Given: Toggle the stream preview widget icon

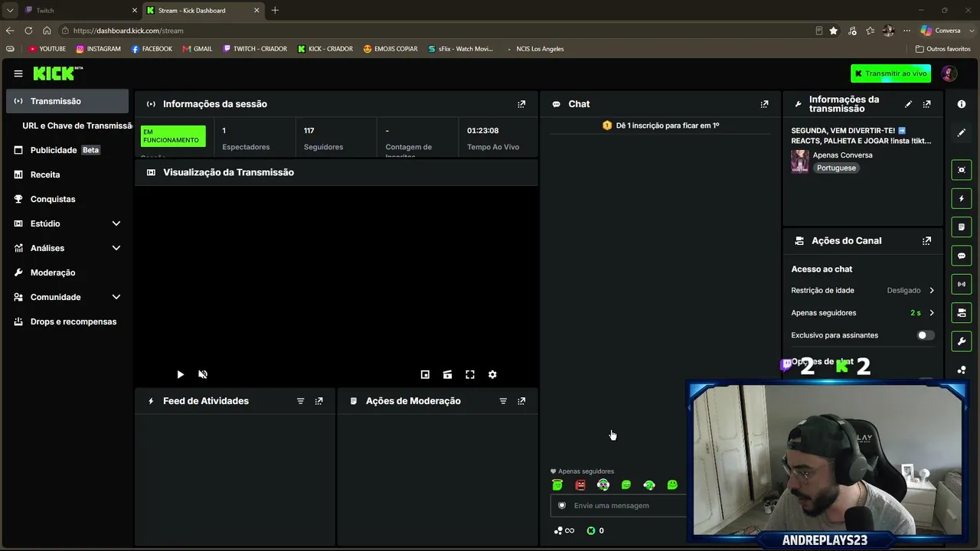Looking at the screenshot, I should 962,170.
